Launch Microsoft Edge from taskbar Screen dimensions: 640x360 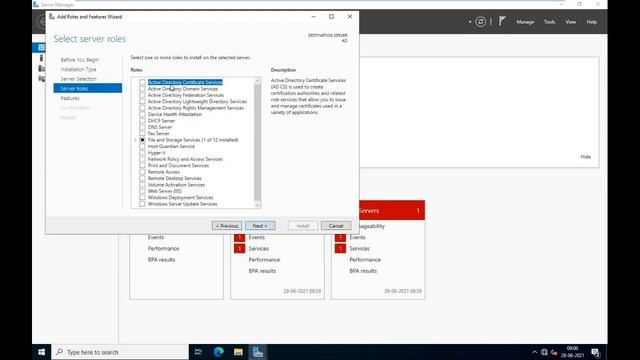pyautogui.click(x=218, y=352)
